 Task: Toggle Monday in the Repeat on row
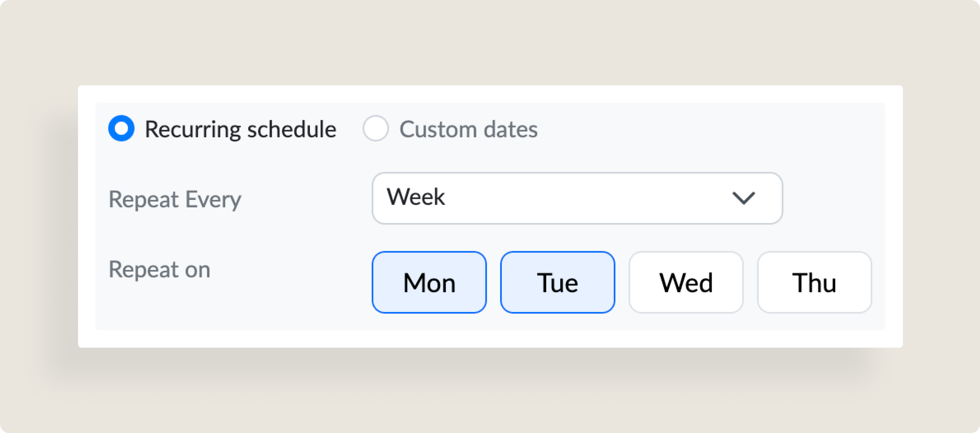(429, 282)
